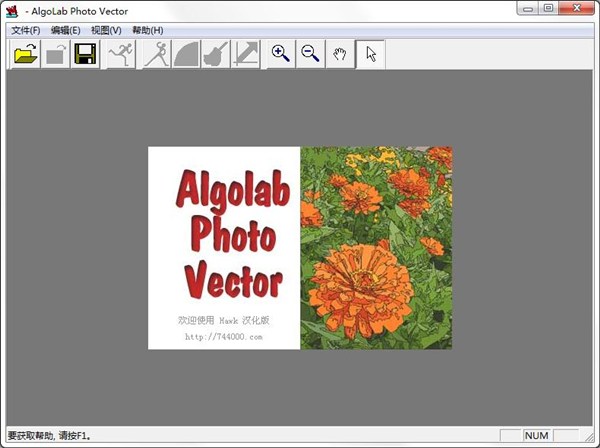
Task: Click the broom cleanup icon
Action: [x=216, y=54]
